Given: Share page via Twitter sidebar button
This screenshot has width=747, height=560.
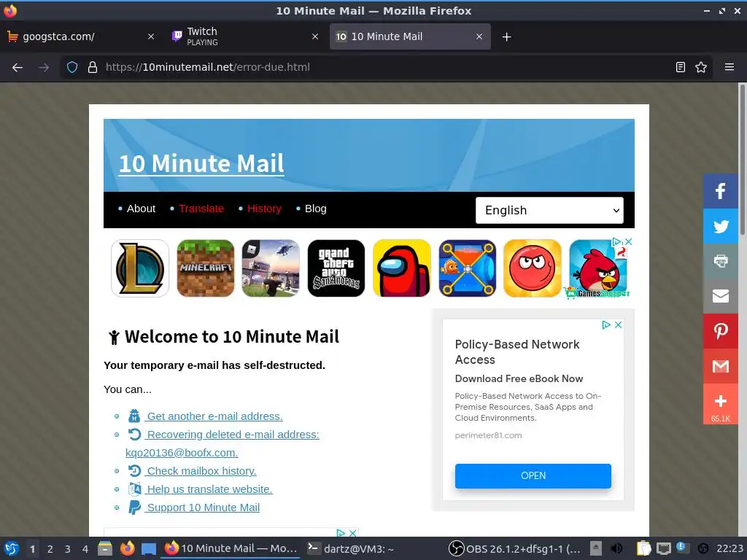Looking at the screenshot, I should [720, 226].
